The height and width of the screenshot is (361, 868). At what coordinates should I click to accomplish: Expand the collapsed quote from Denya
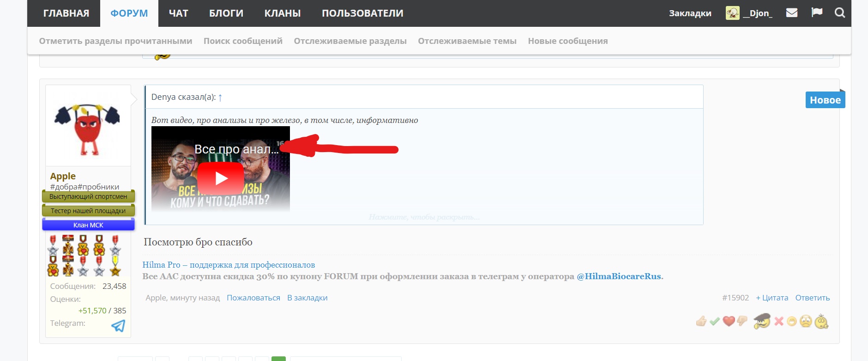point(424,217)
